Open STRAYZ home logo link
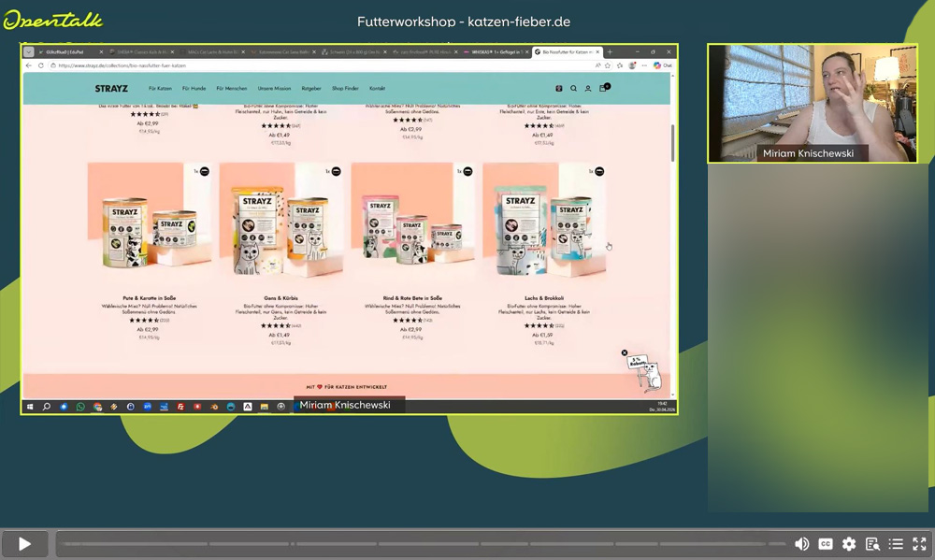This screenshot has width=935, height=560. coord(111,88)
